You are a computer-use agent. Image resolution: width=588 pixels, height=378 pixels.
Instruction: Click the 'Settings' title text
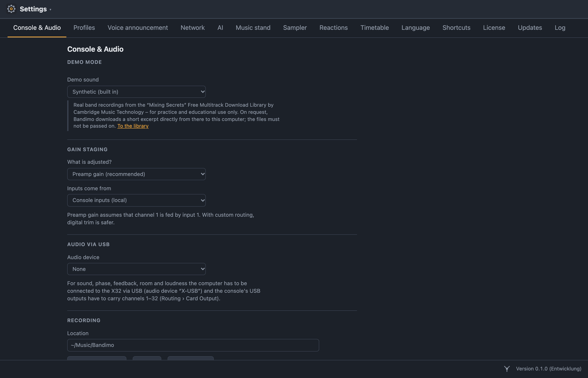pos(33,9)
